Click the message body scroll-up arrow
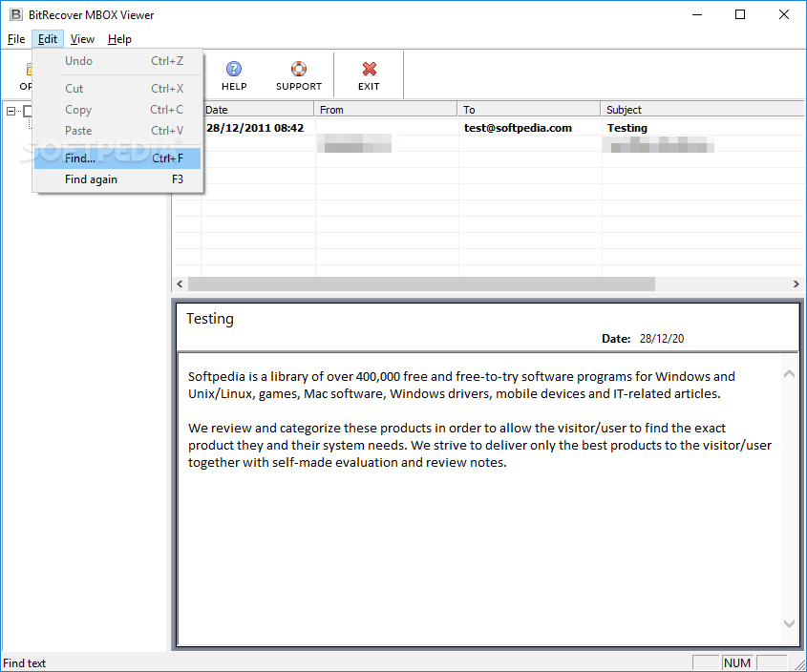This screenshot has width=807, height=672. (x=789, y=374)
